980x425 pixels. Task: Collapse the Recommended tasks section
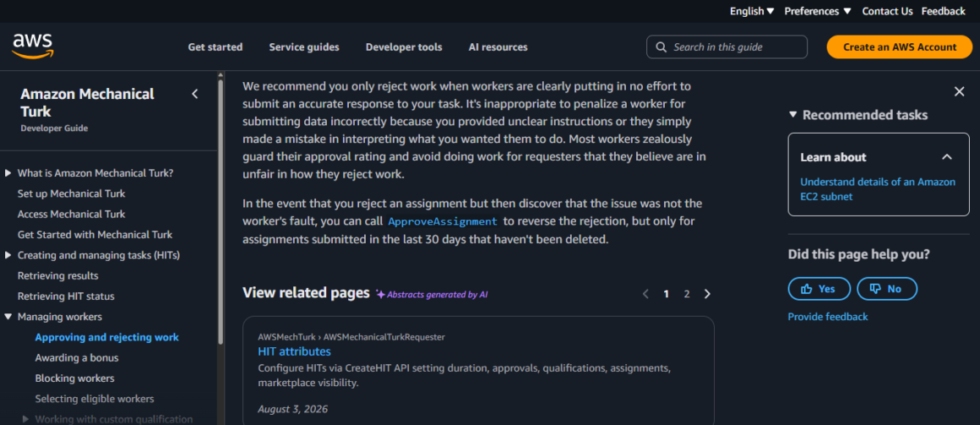coord(792,115)
